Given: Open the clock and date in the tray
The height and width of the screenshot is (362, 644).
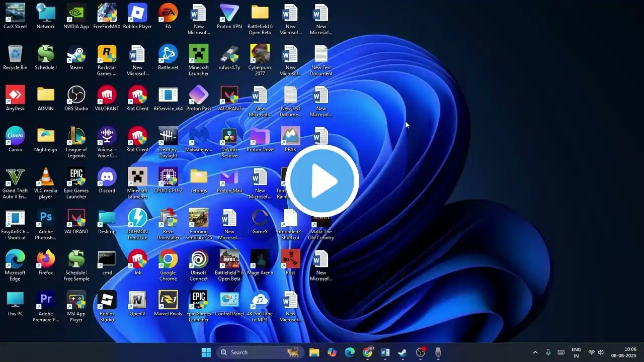Looking at the screenshot, I should click(623, 352).
